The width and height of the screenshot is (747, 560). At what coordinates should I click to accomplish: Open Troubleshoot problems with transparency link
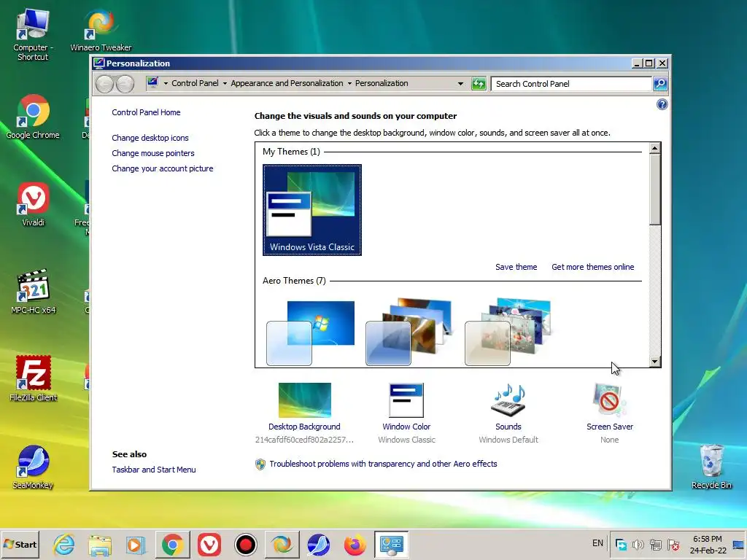[x=383, y=464]
